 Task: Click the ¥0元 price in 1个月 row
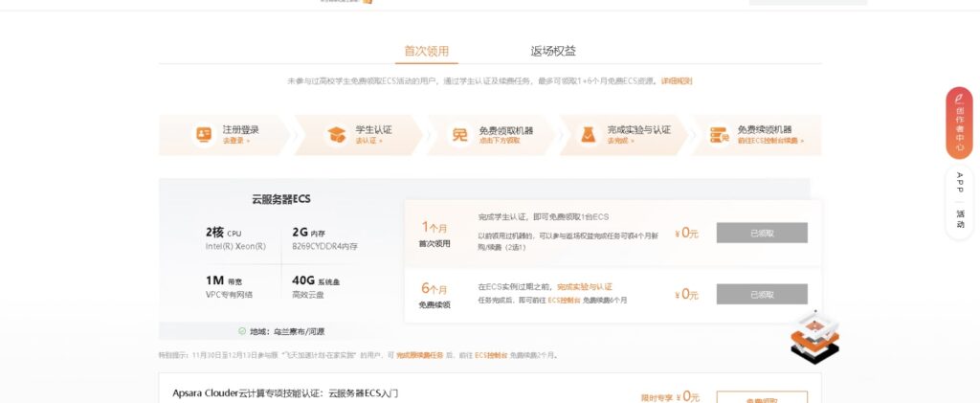pos(686,233)
